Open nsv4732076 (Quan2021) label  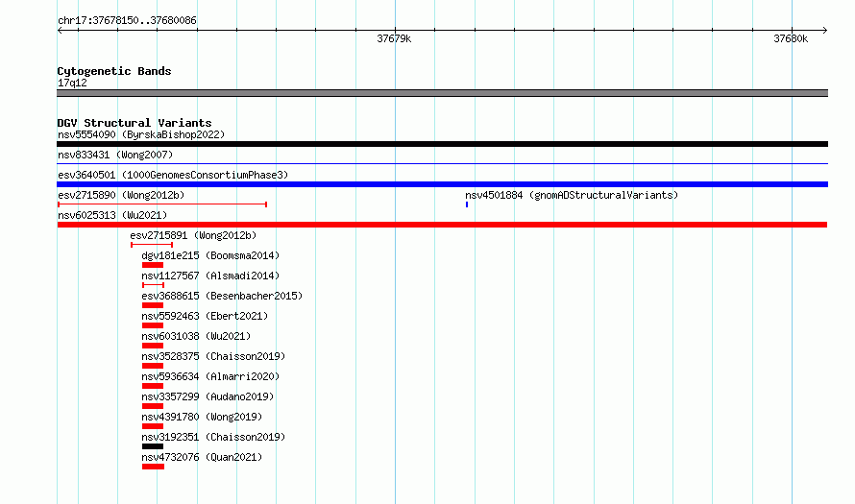click(x=202, y=457)
